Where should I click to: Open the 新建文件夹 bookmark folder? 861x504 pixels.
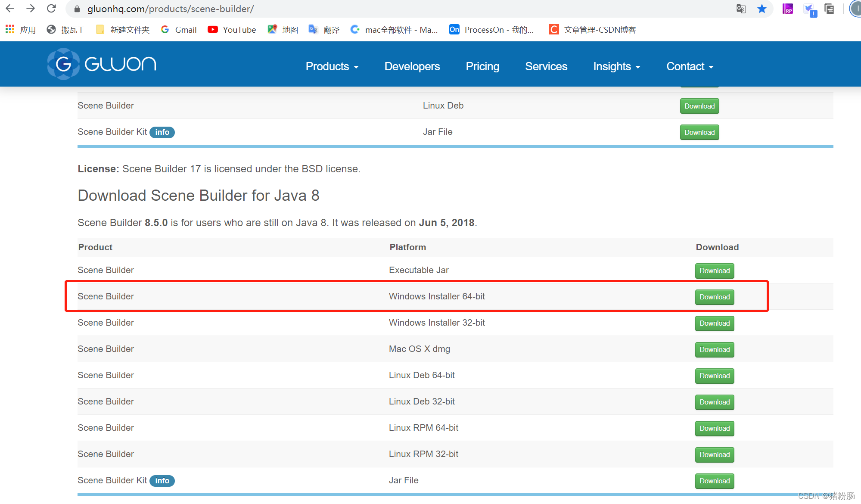[x=123, y=29]
